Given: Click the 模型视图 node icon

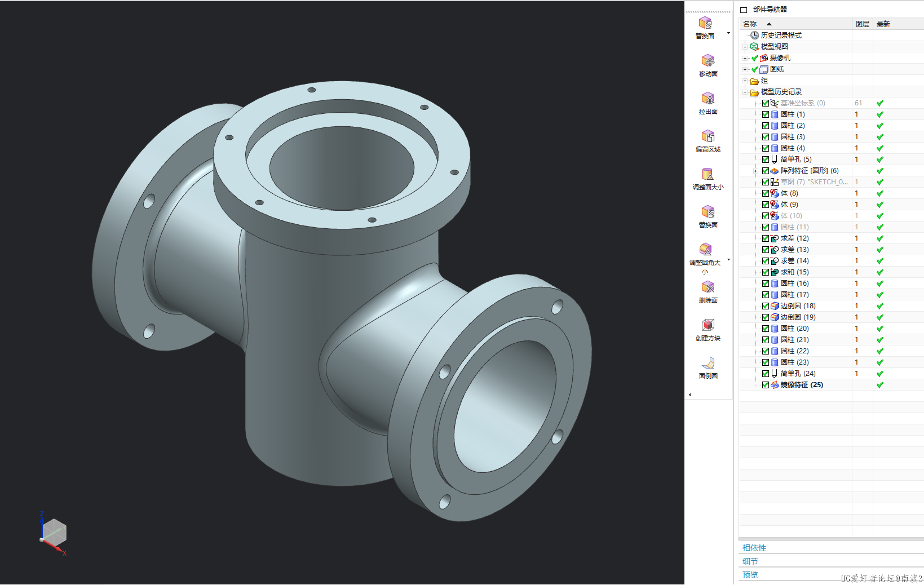Looking at the screenshot, I should (x=754, y=46).
